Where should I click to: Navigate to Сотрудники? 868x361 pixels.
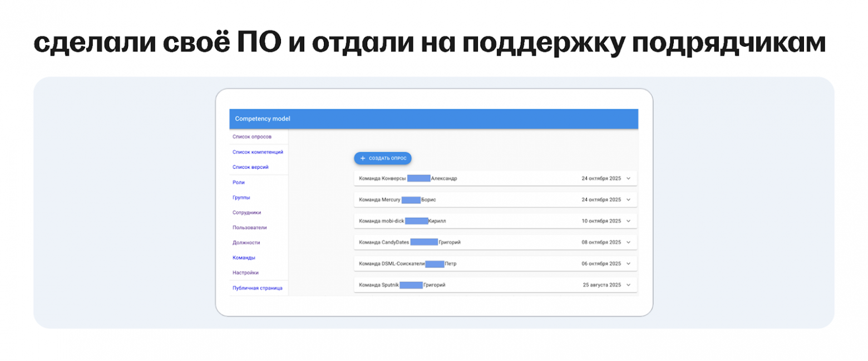coord(246,212)
